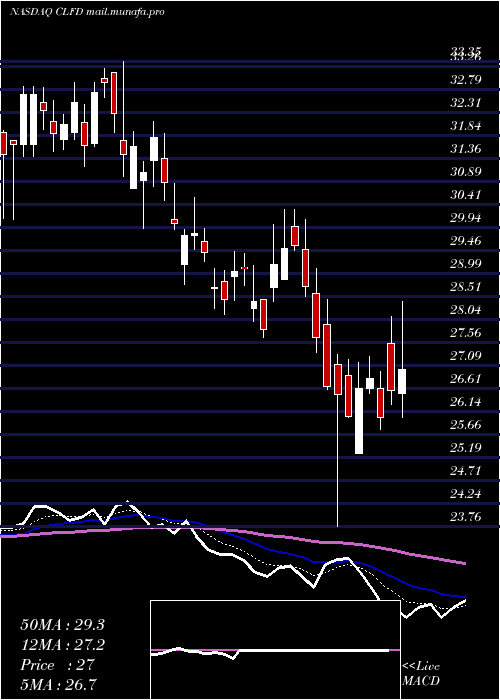
Task: Click the 25.66 price axis label
Action: [465, 425]
